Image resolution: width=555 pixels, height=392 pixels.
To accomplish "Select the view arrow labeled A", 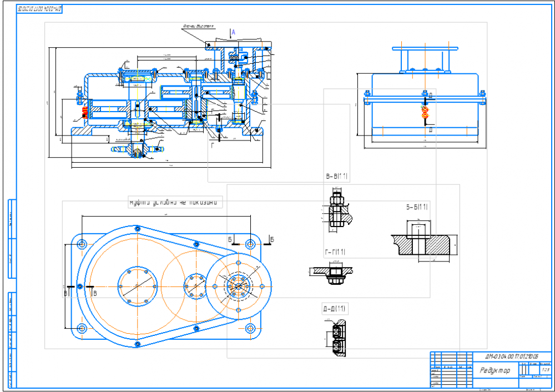I will tap(232, 33).
